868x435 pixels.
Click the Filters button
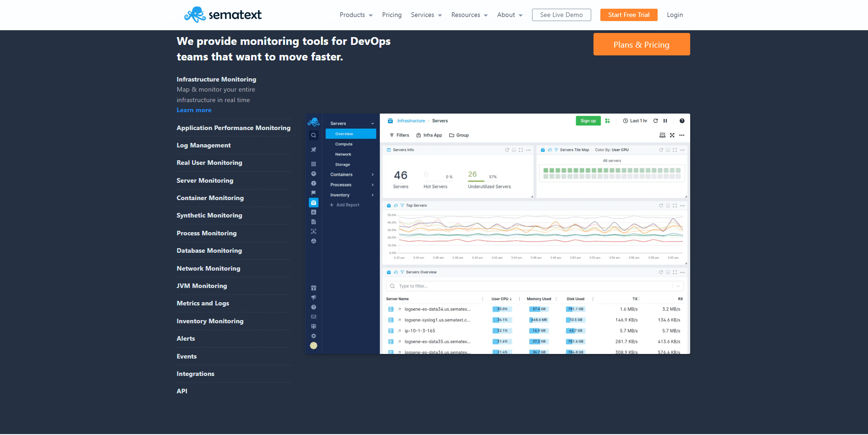pyautogui.click(x=399, y=135)
